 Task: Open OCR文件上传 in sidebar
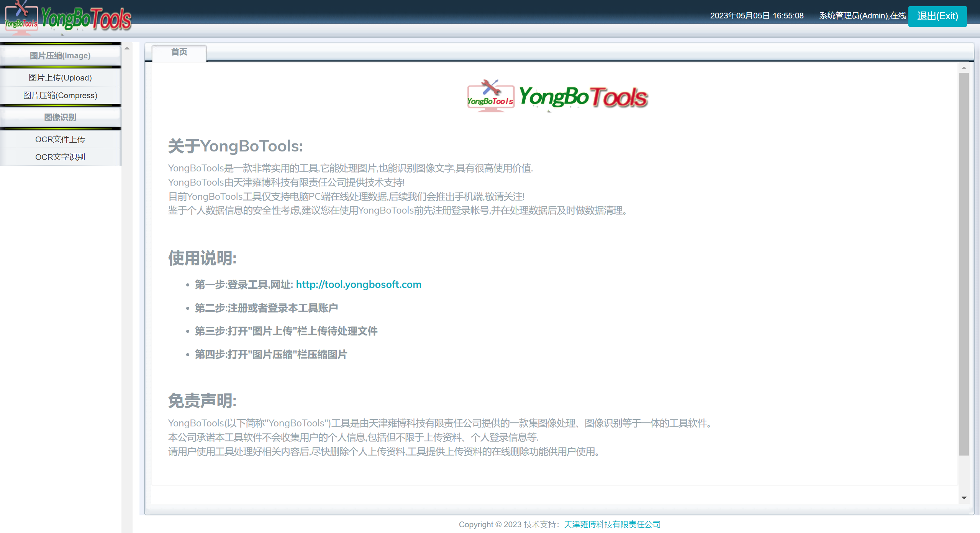(x=60, y=140)
